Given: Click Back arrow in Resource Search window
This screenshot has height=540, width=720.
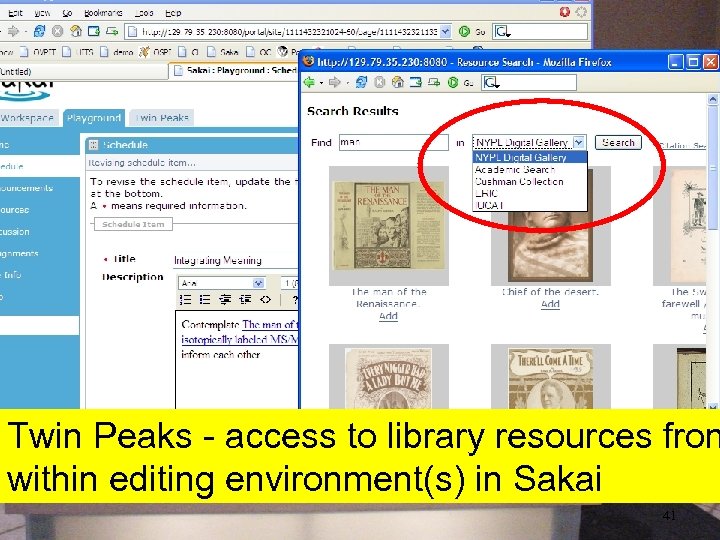Looking at the screenshot, I should coord(309,82).
